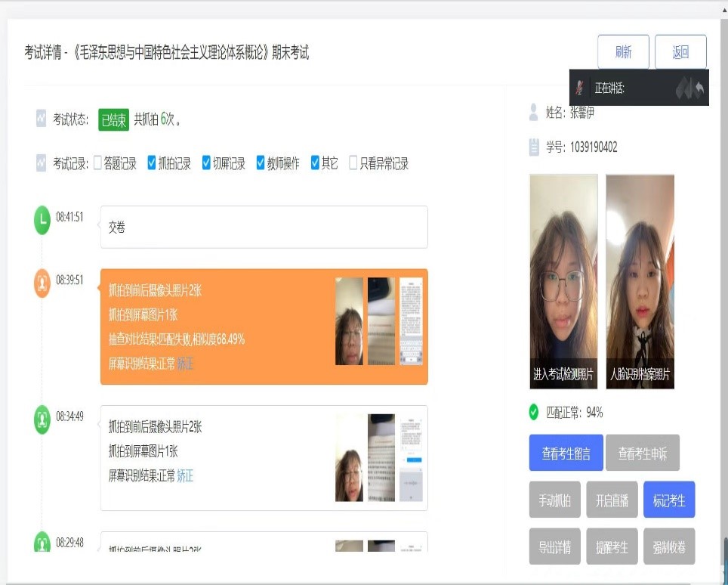Click the exam status icon beside 考试状态
Image resolution: width=728 pixels, height=585 pixels.
tap(42, 119)
